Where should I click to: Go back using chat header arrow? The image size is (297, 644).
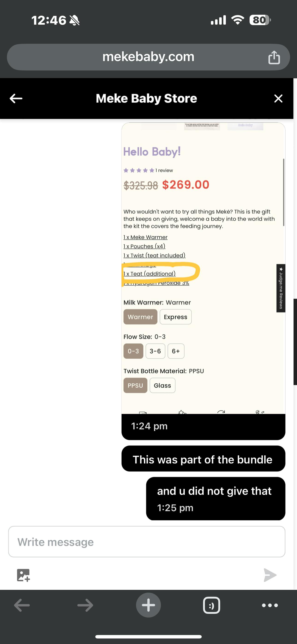(16, 99)
